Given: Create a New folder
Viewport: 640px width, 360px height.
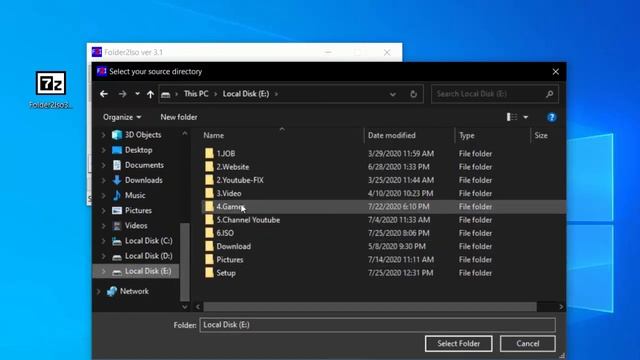Looking at the screenshot, I should coord(179,117).
